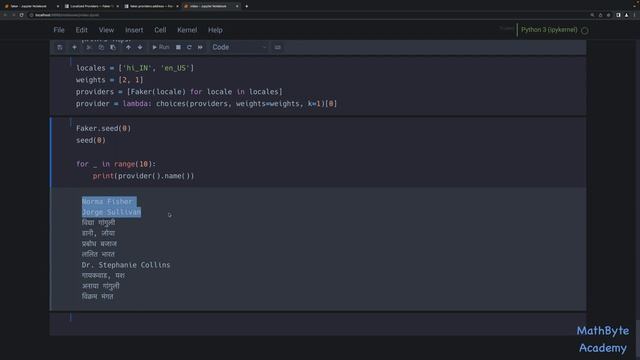This screenshot has width=640, height=360.
Task: Save the notebook with the save icon
Action: [x=60, y=47]
